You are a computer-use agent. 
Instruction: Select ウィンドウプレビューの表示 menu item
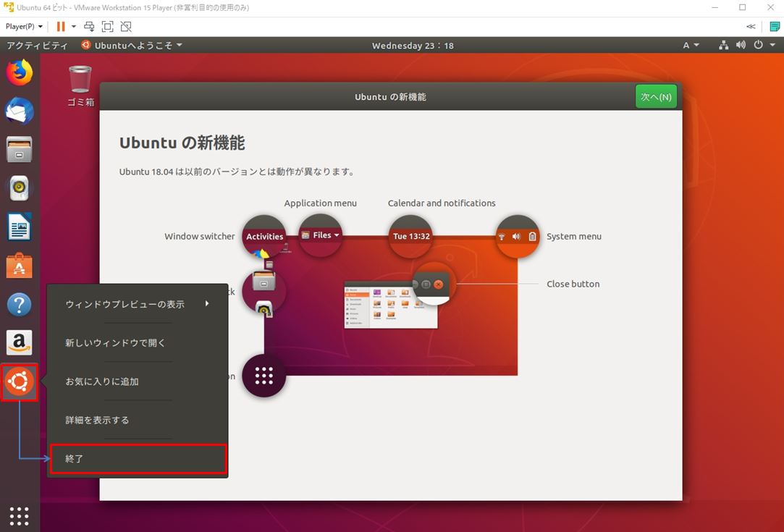pos(138,304)
